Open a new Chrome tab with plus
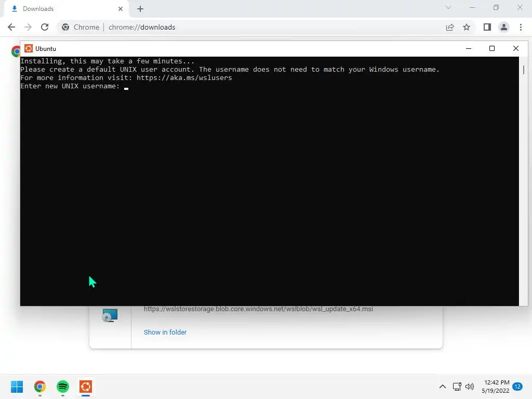The height and width of the screenshot is (399, 532). tap(140, 9)
